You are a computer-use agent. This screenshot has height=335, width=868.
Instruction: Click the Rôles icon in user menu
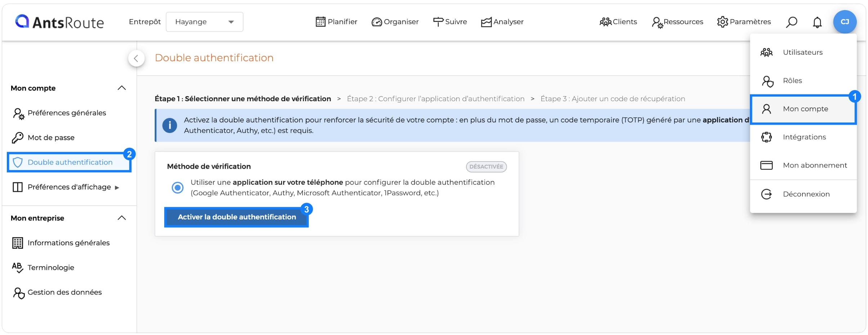tap(767, 81)
